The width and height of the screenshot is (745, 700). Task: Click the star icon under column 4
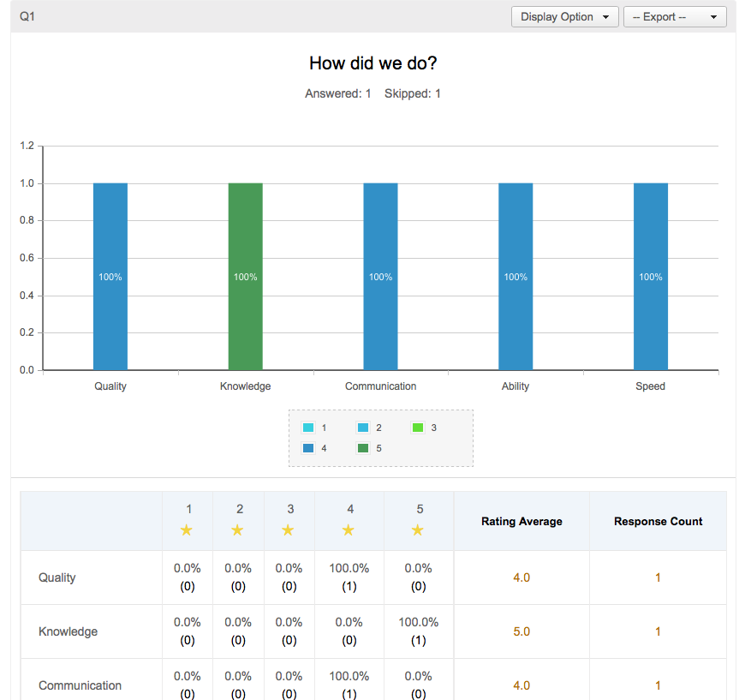(x=349, y=529)
